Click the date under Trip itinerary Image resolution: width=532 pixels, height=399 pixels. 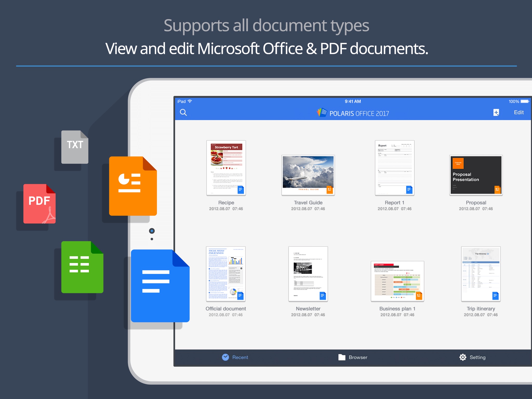click(x=481, y=315)
